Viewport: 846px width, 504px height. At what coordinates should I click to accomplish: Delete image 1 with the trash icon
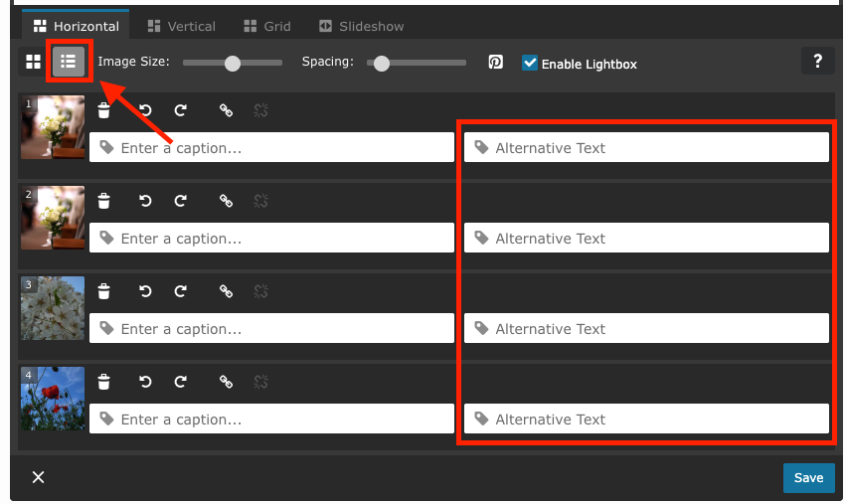point(103,110)
